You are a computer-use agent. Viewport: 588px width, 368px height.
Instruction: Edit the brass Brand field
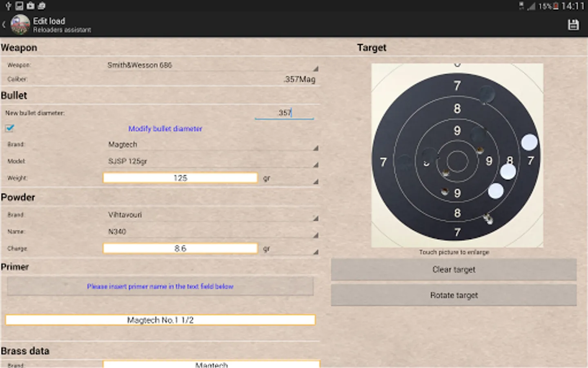[211, 364]
